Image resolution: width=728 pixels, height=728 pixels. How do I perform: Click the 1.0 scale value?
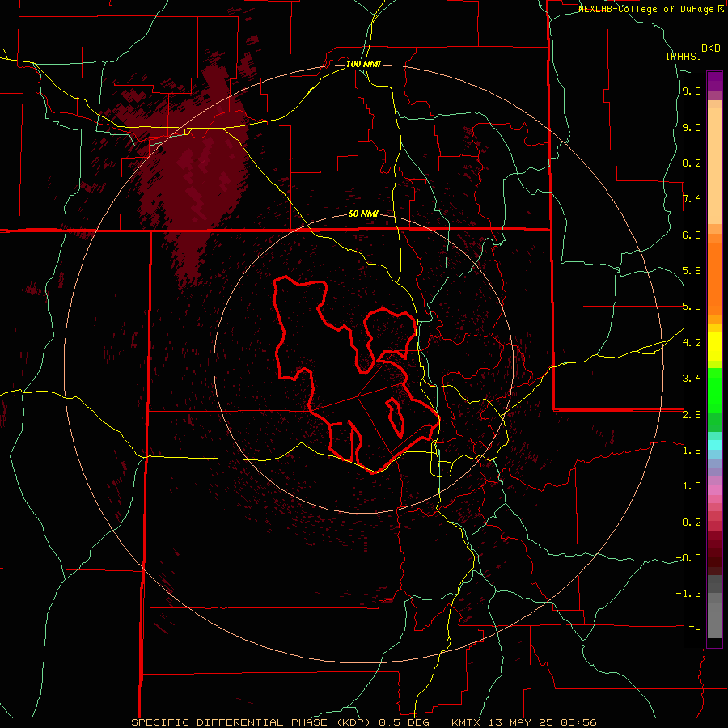coord(692,485)
